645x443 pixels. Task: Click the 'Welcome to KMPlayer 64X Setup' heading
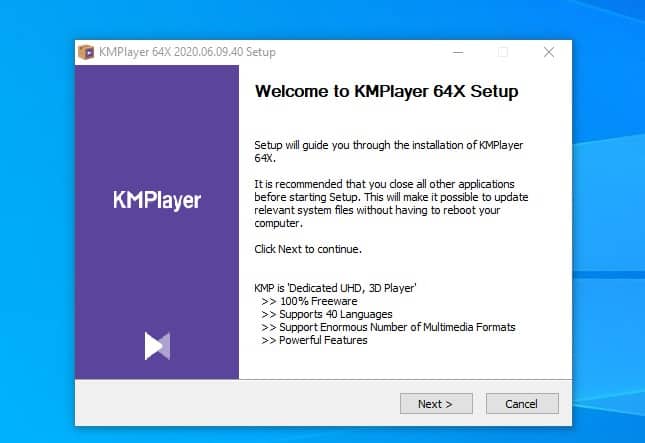(386, 91)
